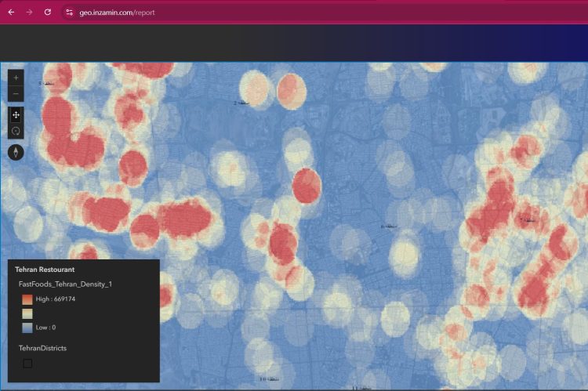Click the browser forward arrow

pos(29,12)
